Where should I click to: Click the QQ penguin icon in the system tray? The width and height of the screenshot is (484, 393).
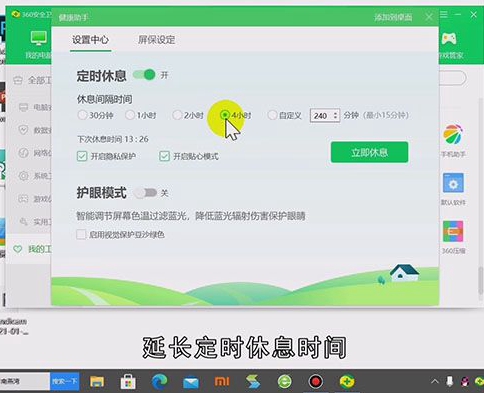pos(465,382)
